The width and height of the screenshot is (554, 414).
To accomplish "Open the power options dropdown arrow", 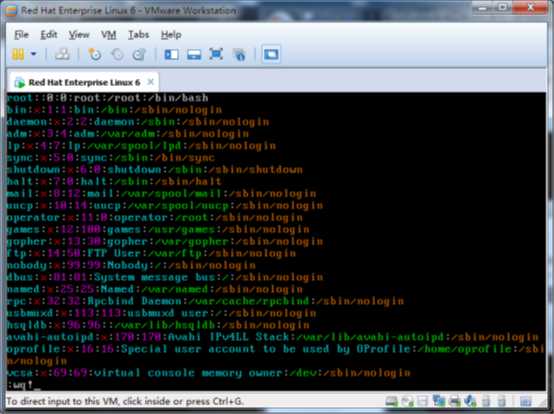I will (33, 54).
